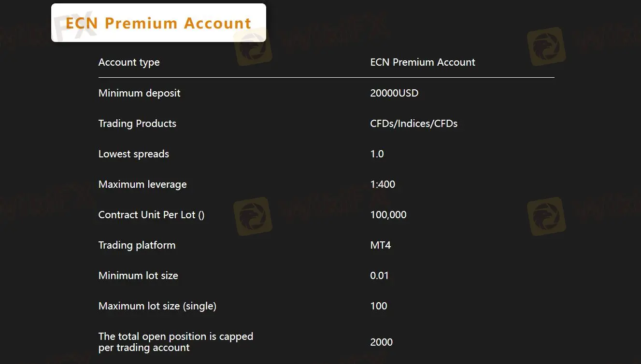Image resolution: width=641 pixels, height=364 pixels.
Task: Select the Maximum leverage label
Action: [142, 184]
